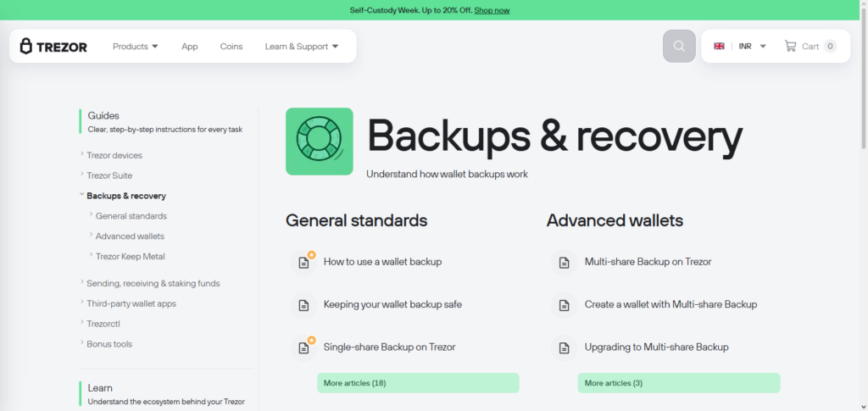Click the Guides section heading
The image size is (868, 411).
[103, 115]
